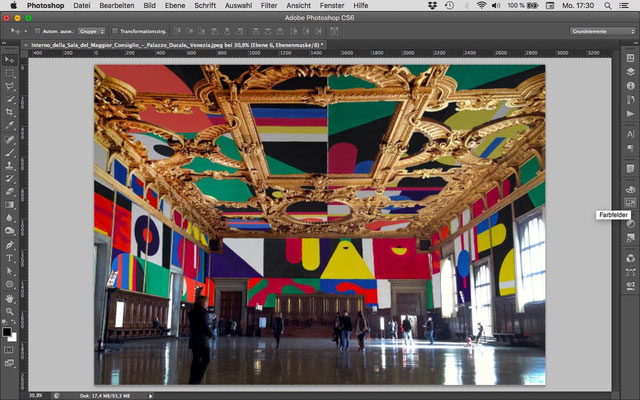Open the Filter menu
This screenshot has width=640, height=400.
click(269, 5)
